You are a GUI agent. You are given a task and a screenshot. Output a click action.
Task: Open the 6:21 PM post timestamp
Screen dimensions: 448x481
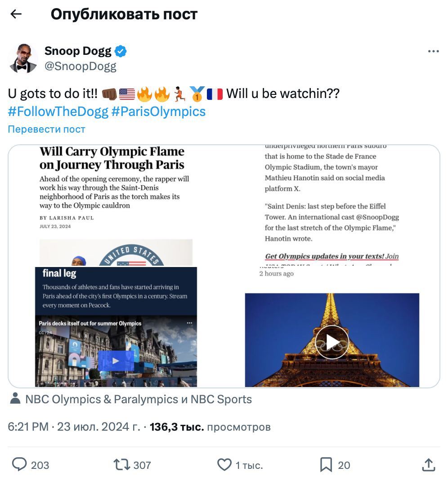(x=74, y=427)
